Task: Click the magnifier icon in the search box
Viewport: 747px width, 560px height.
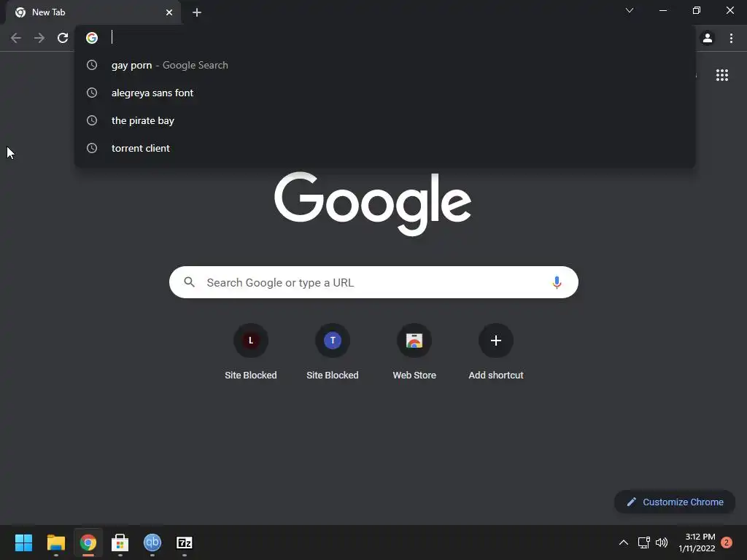Action: (189, 282)
